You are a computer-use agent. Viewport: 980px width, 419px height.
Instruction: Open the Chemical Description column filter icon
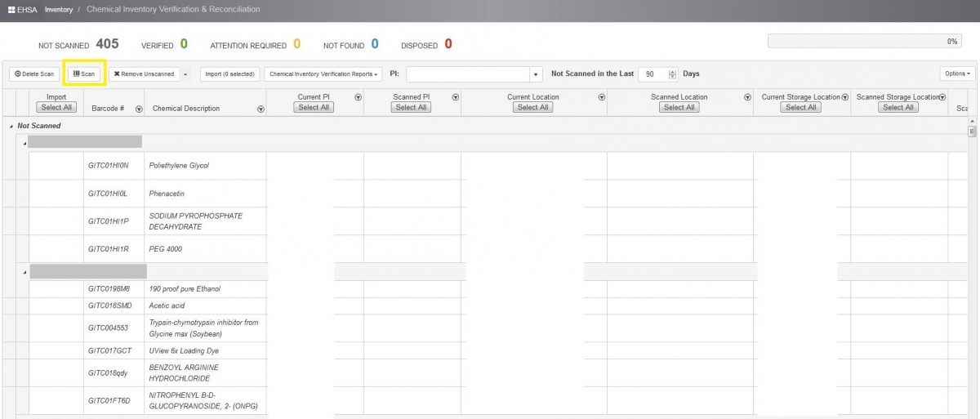coord(261,109)
